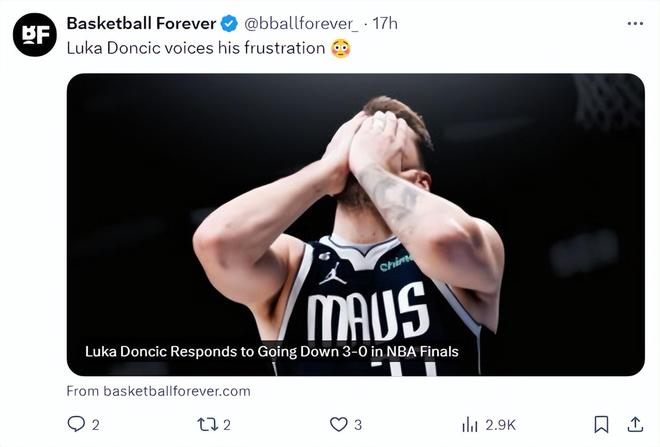Screen dimensions: 660x447
Task: Open the Basketball Forever profile avatar
Action: [34, 35]
